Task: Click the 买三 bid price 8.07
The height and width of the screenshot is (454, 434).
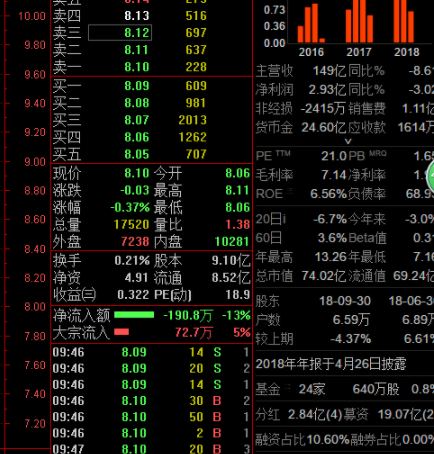Action: (137, 120)
